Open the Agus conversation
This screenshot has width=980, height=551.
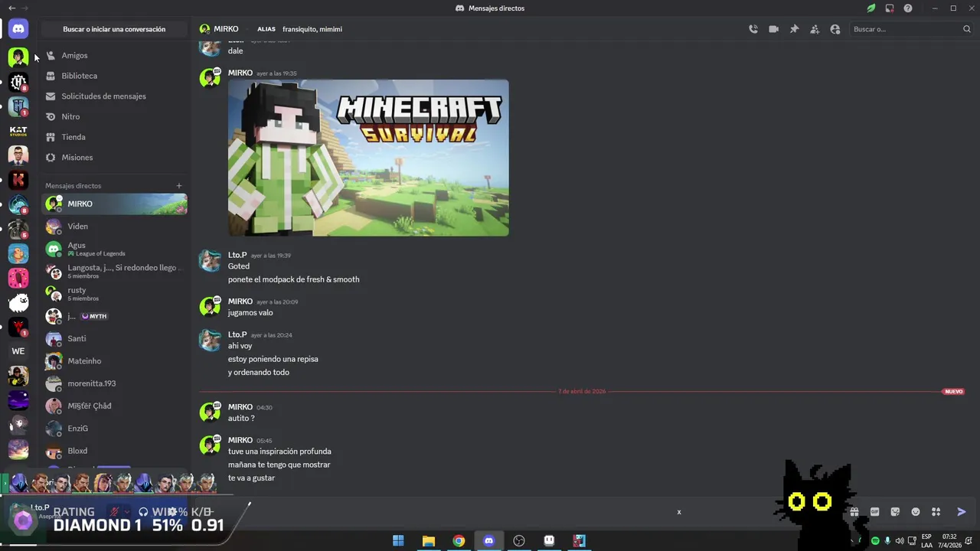(114, 249)
